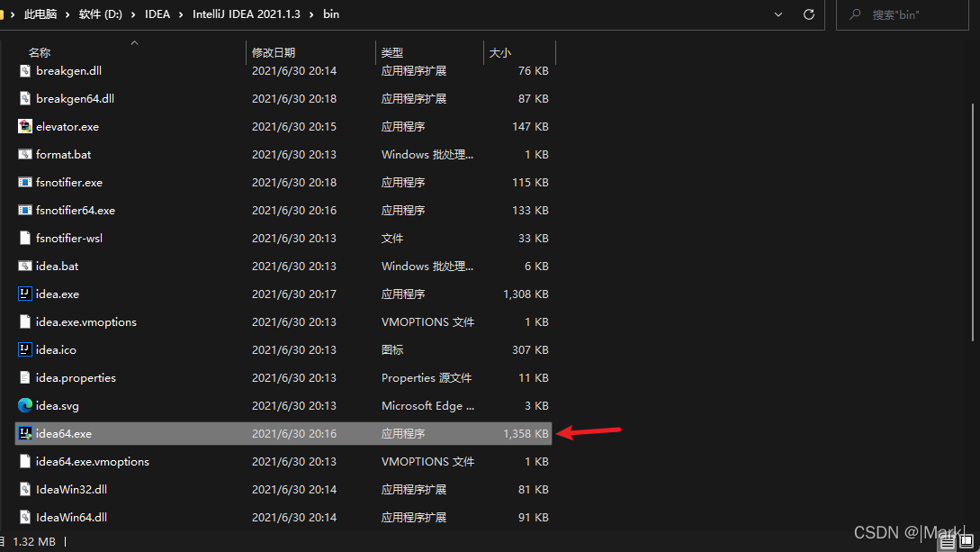Click the breakgen.dll file icon
Viewport: 980px width, 552px height.
click(x=24, y=70)
